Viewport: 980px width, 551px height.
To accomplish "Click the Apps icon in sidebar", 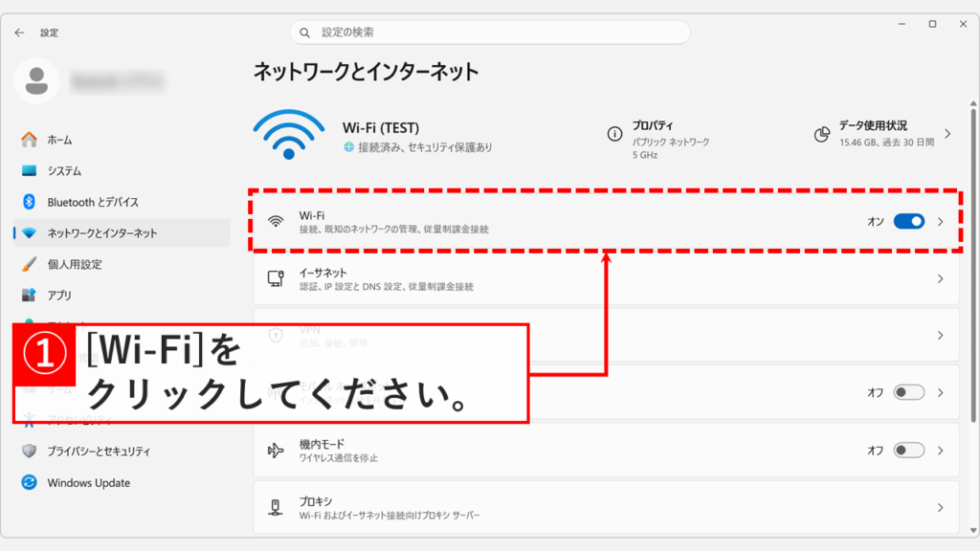I will (29, 295).
